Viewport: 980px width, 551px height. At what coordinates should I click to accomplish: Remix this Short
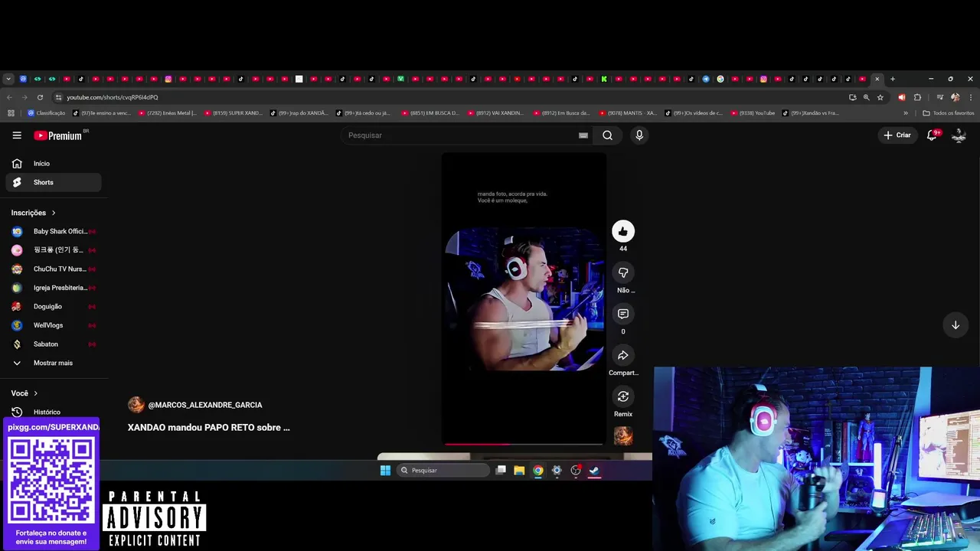[623, 396]
